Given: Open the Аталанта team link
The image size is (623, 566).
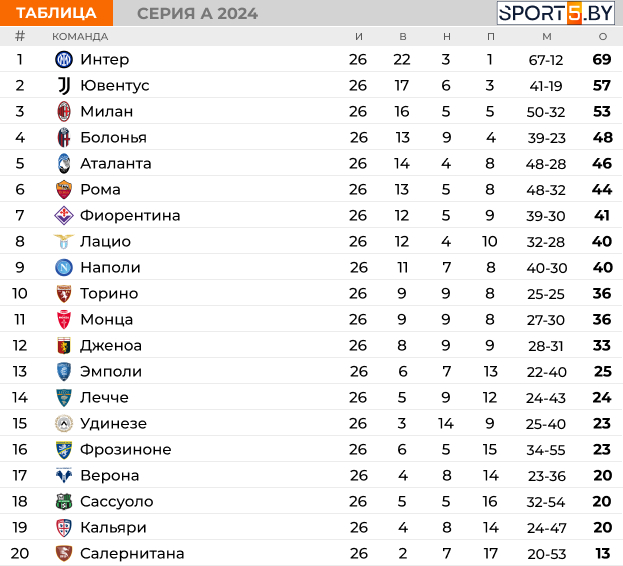Looking at the screenshot, I should tap(116, 163).
